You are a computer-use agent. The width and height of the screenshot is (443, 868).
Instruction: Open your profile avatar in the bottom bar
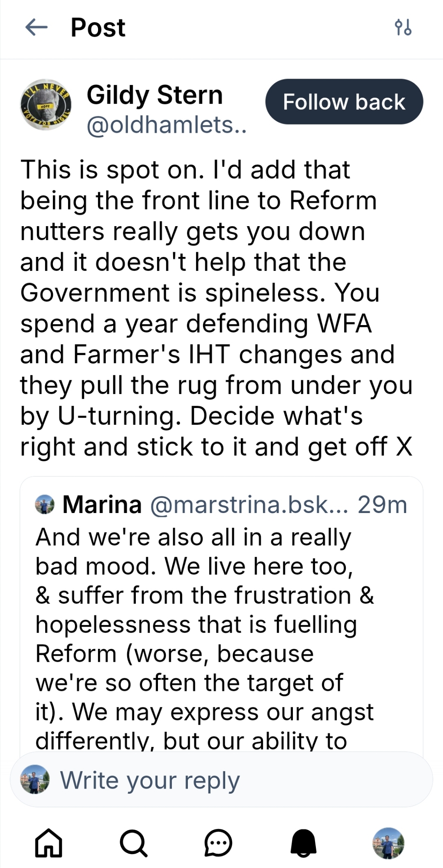click(388, 843)
